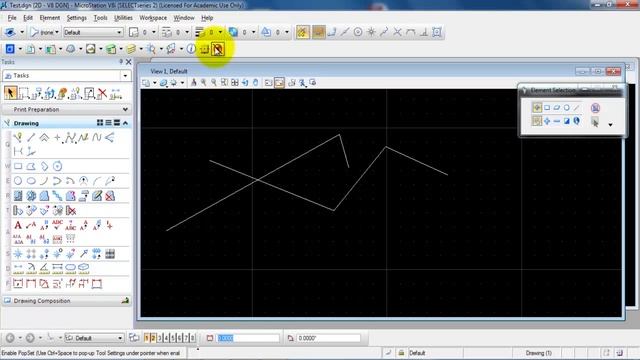Click the active color swatch on Attributes toolbar

click(x=134, y=32)
